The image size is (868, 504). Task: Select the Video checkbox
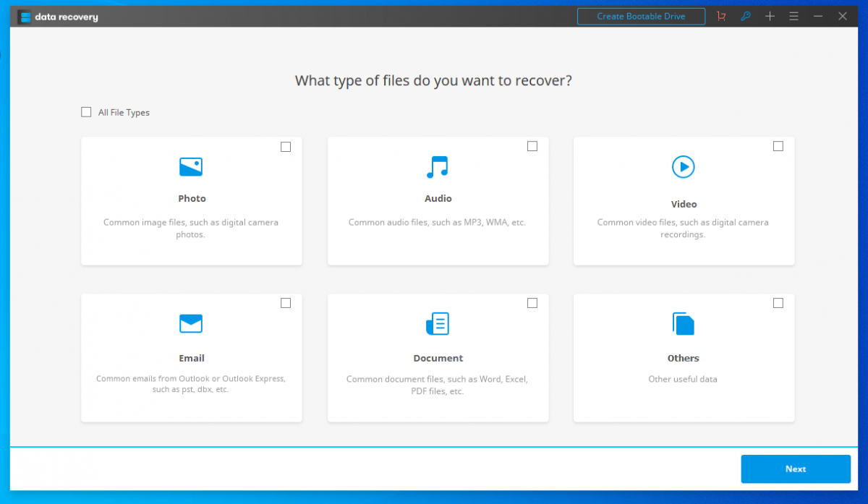pyautogui.click(x=778, y=146)
